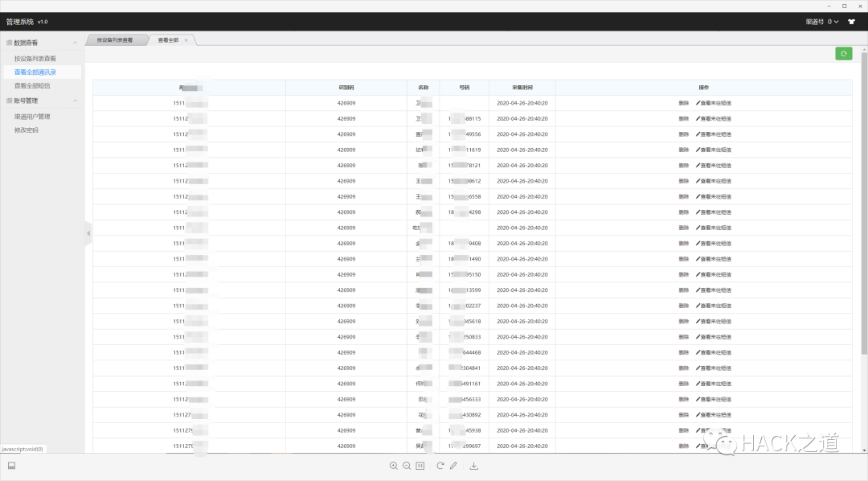
Task: Open 渠道用户管理 in the sidebar
Action: tap(32, 117)
